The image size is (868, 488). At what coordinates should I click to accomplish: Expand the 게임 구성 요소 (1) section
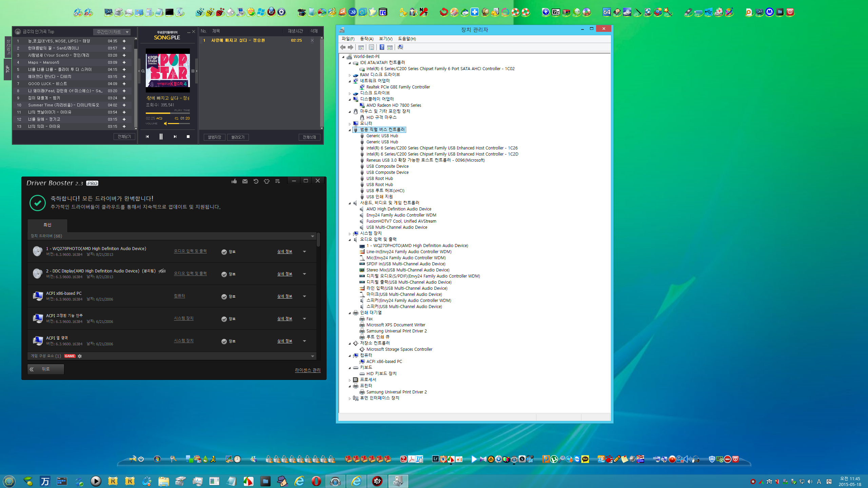313,356
